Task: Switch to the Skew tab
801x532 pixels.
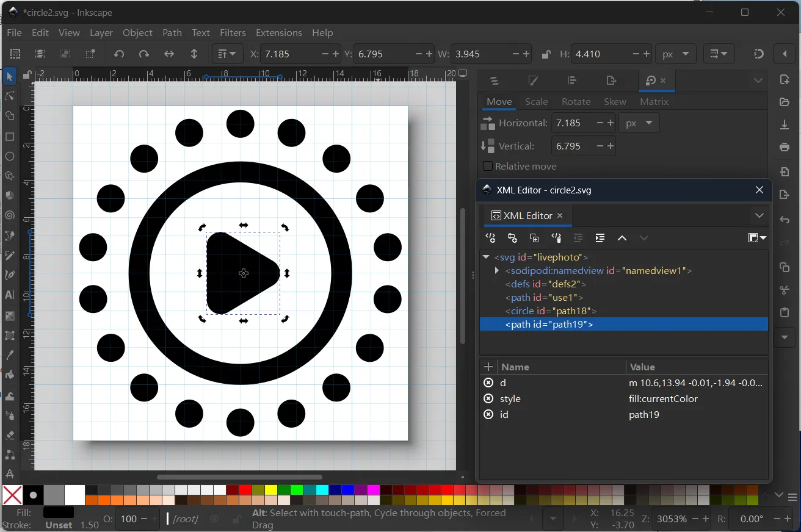Action: point(615,102)
